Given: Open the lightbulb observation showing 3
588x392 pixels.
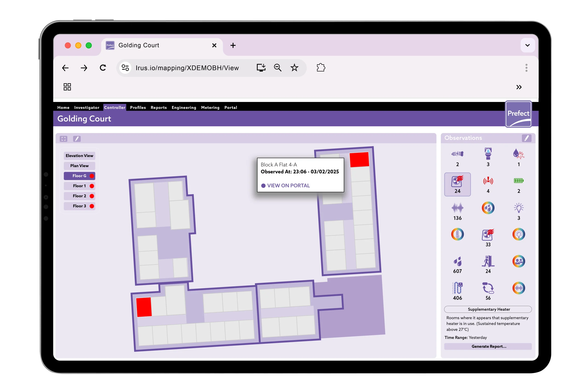Looking at the screenshot, I should coord(518,208).
